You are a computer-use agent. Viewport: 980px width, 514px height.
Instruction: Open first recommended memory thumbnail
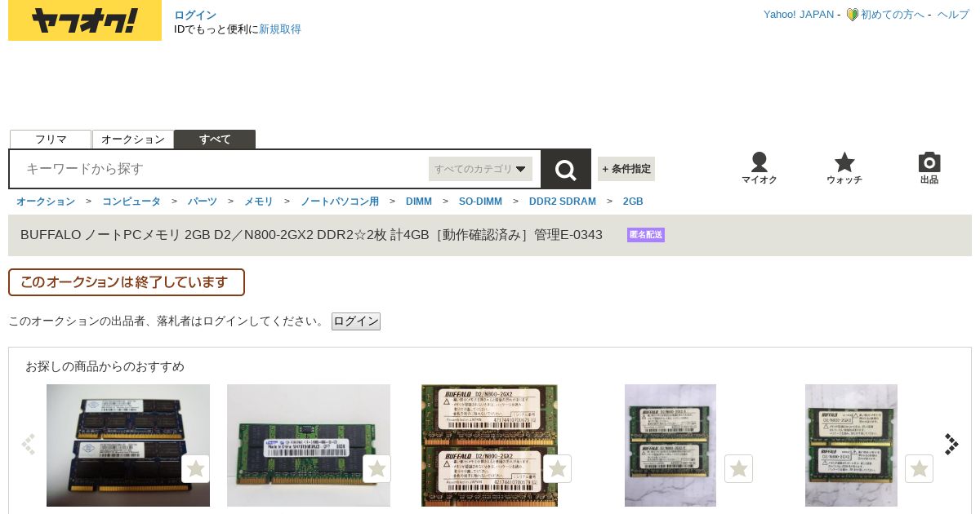pos(128,445)
